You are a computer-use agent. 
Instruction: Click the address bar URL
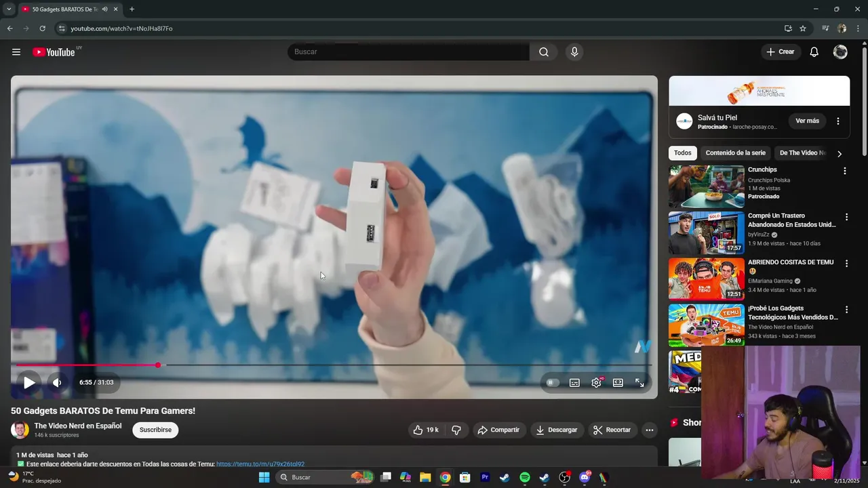[x=121, y=28]
